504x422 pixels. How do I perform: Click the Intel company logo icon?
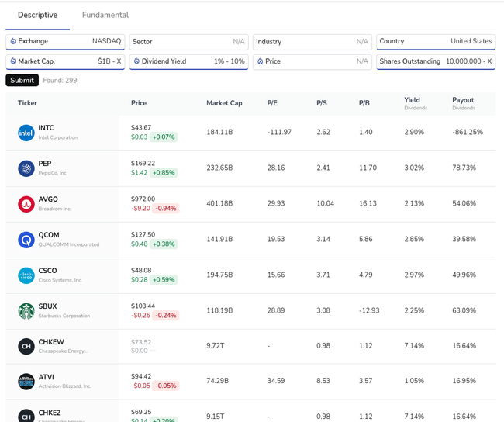coord(26,133)
